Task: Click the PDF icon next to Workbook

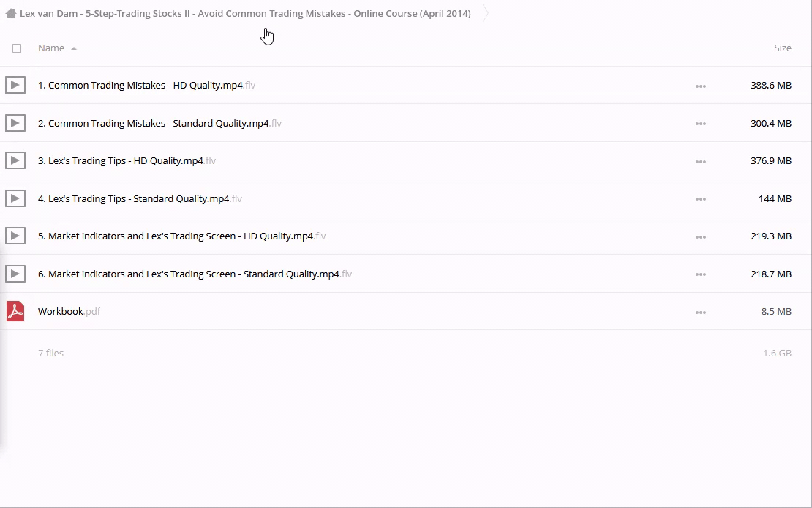Action: pos(15,311)
